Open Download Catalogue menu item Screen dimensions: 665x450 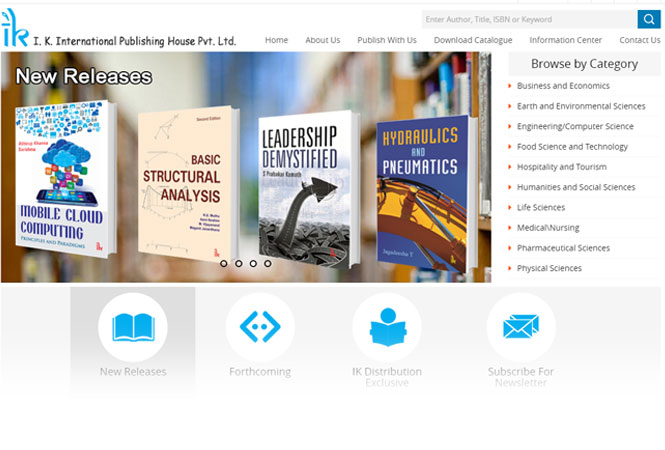pyautogui.click(x=473, y=40)
